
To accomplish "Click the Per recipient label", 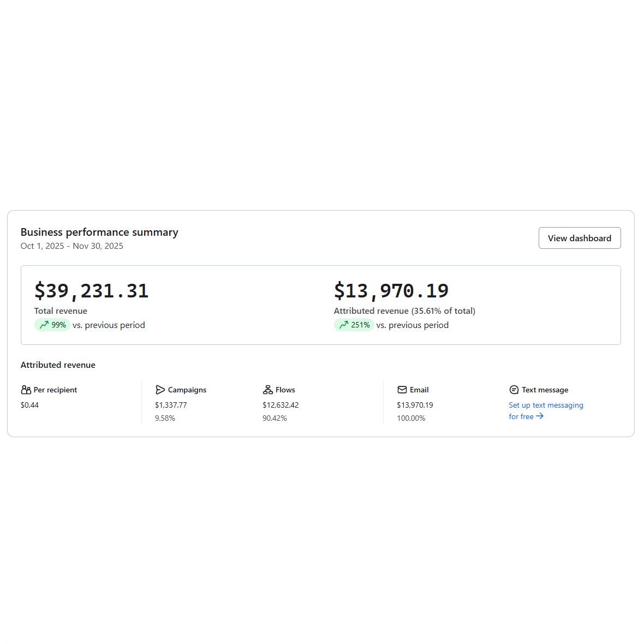I will [56, 390].
